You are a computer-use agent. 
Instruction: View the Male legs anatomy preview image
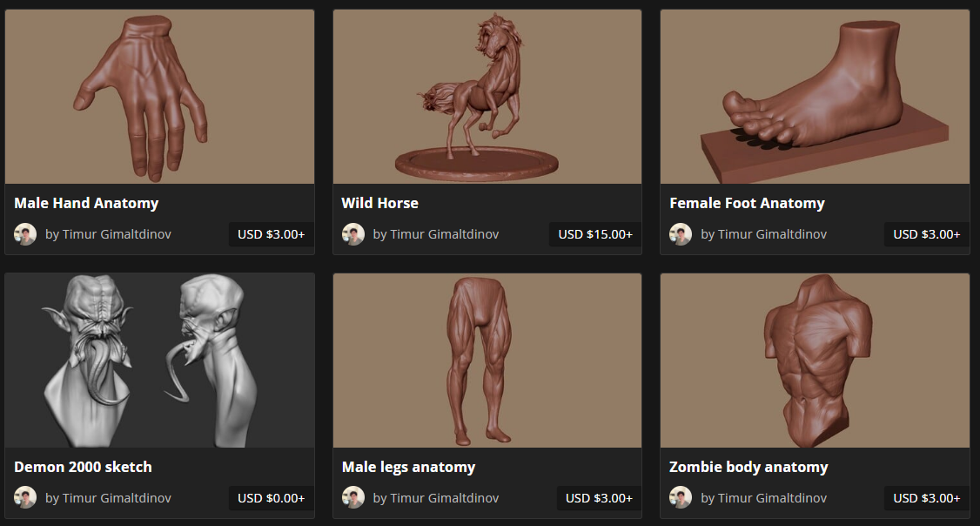click(487, 361)
